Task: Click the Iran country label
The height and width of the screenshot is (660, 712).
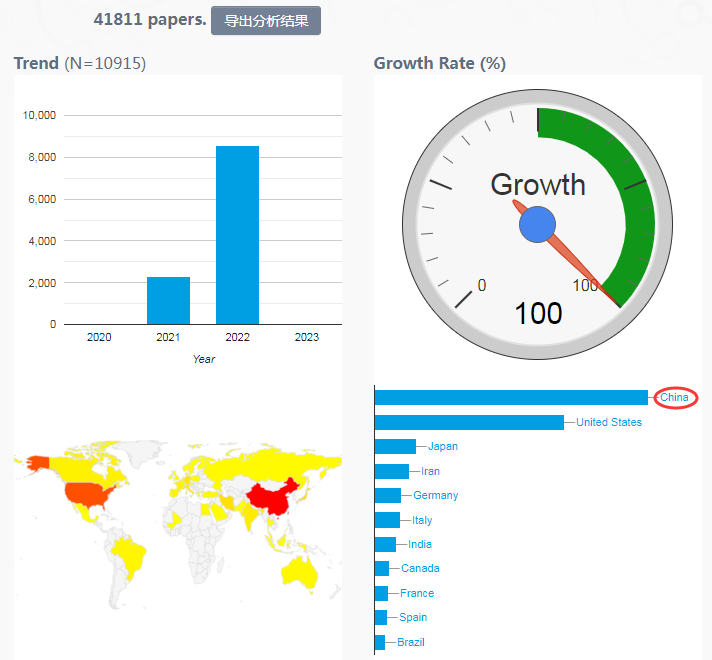Action: [x=430, y=471]
